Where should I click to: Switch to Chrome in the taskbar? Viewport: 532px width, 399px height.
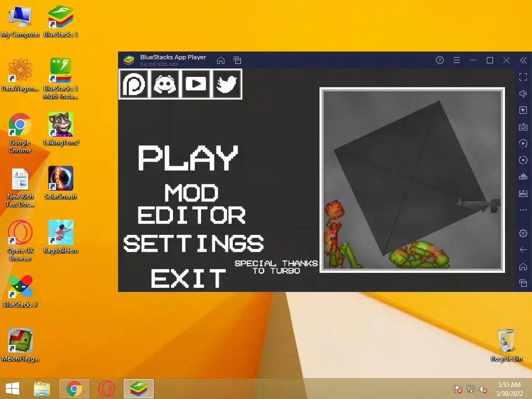[x=74, y=389]
